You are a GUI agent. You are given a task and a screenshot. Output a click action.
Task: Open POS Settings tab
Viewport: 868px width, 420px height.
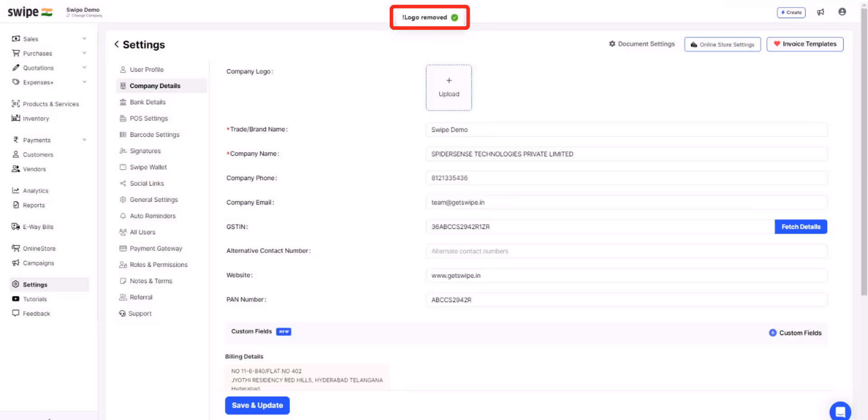(161, 118)
